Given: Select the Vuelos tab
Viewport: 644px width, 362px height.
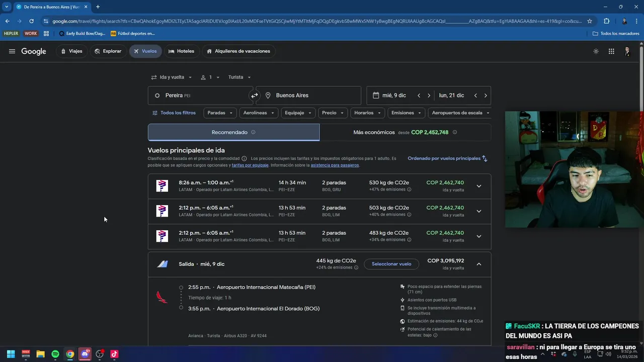Looking at the screenshot, I should (x=145, y=51).
